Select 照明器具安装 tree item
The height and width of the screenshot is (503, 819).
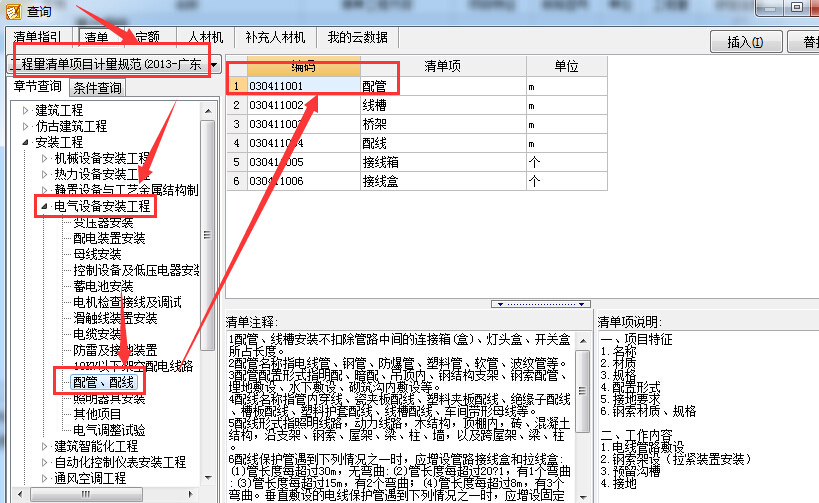[109, 399]
